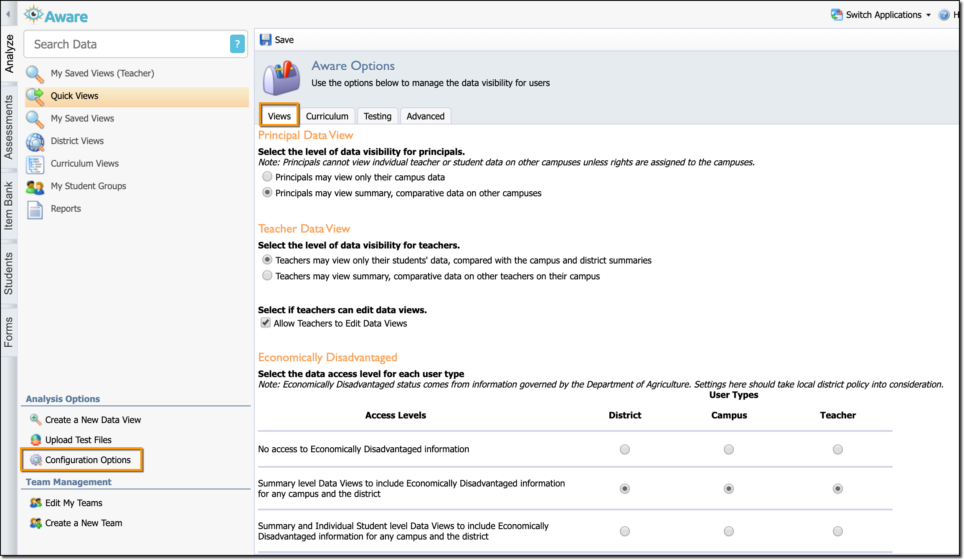Select No access radio for Teacher
Image resolution: width=964 pixels, height=560 pixels.
(838, 449)
